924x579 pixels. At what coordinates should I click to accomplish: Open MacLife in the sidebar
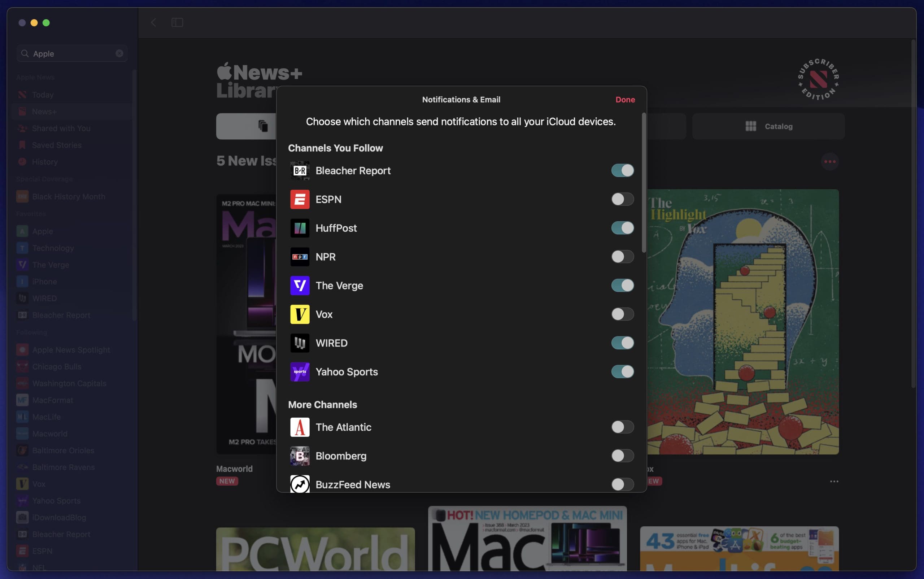click(x=72, y=417)
